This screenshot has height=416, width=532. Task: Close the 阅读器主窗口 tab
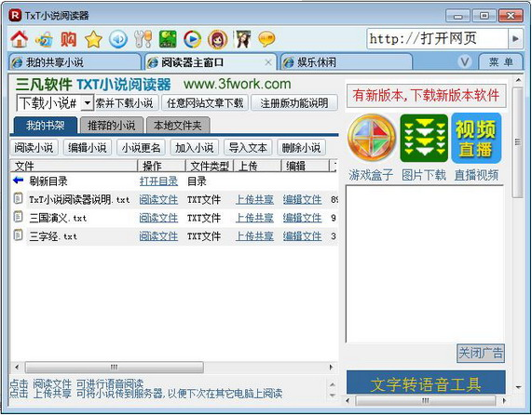(x=268, y=62)
